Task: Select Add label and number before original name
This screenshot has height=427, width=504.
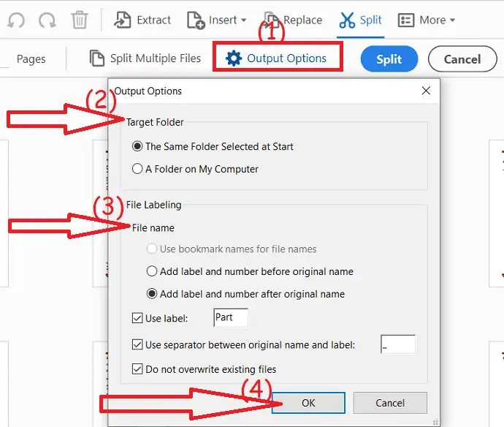Action: (152, 271)
